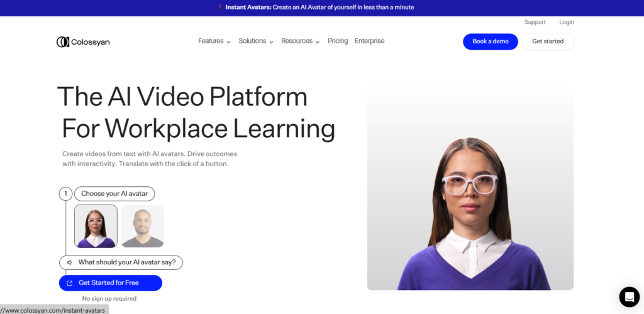Open the Pricing page
The height and width of the screenshot is (314, 644).
click(x=338, y=42)
